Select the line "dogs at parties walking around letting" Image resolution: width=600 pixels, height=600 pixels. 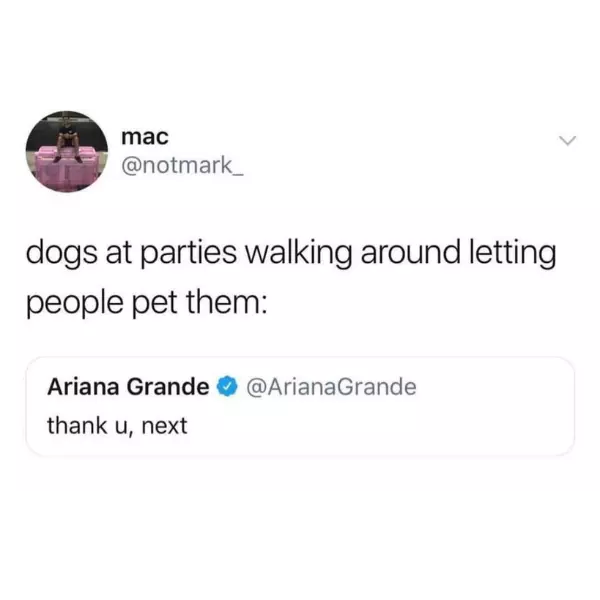click(x=291, y=254)
